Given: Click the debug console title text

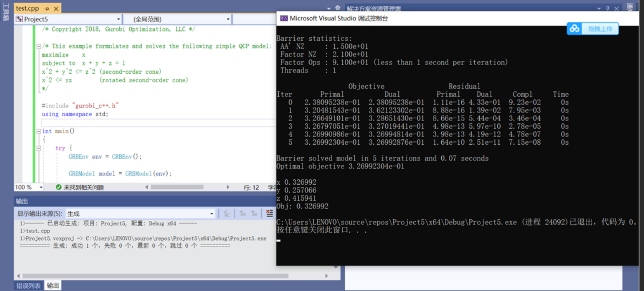Looking at the screenshot, I should click(339, 18).
